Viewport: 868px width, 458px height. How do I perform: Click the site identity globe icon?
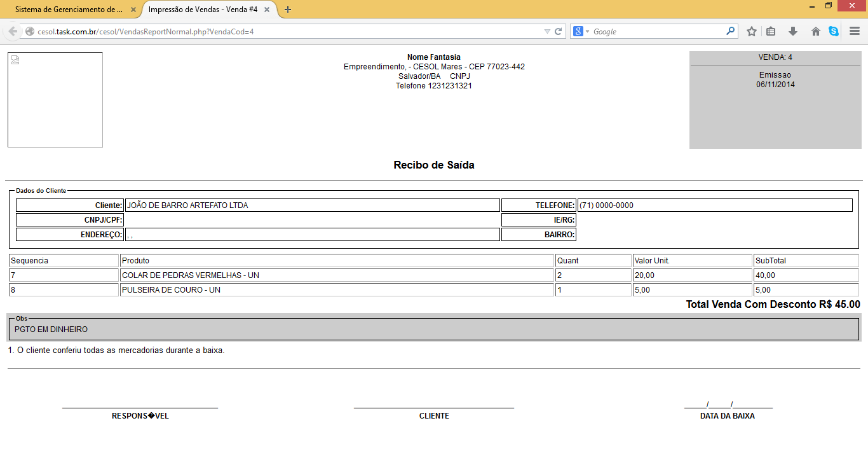pos(30,31)
